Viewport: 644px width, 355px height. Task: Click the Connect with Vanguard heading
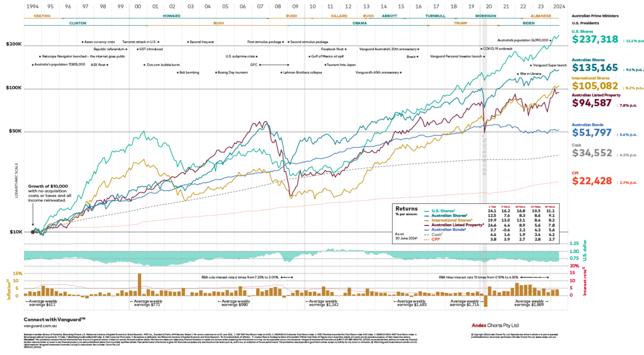[54, 319]
